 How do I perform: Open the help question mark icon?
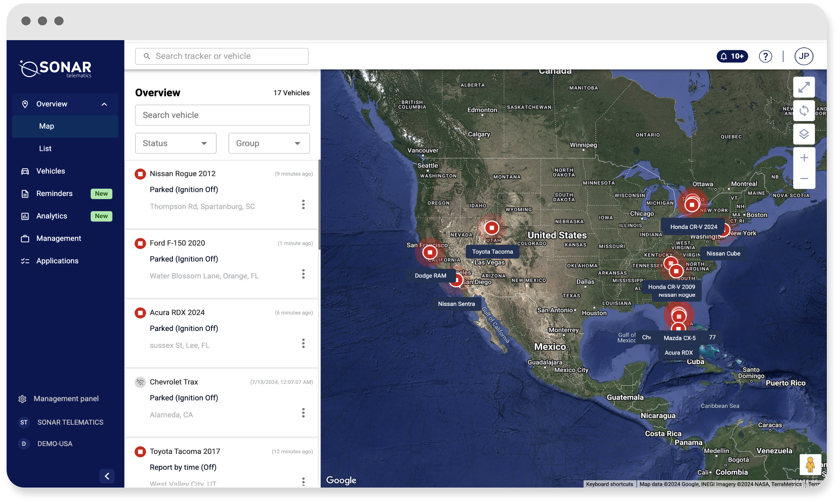pyautogui.click(x=765, y=56)
